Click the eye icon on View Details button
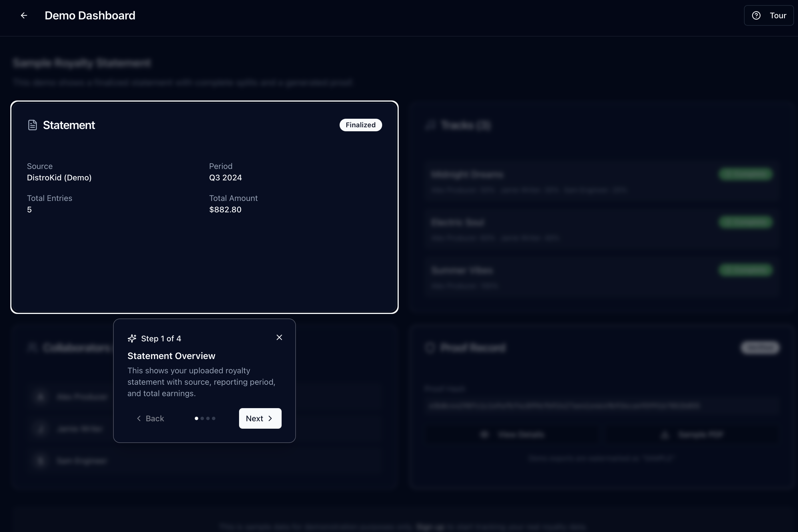The image size is (798, 532). [485, 435]
